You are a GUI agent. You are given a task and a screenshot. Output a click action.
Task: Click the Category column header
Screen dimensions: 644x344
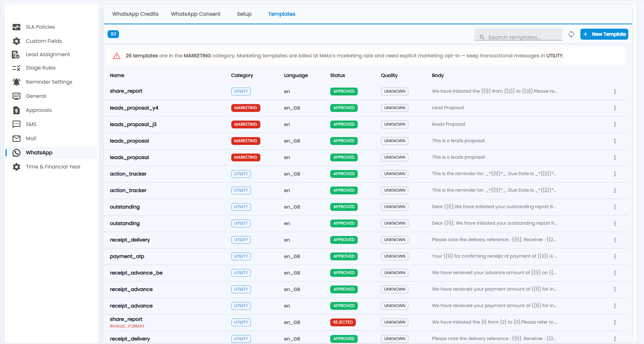(242, 75)
